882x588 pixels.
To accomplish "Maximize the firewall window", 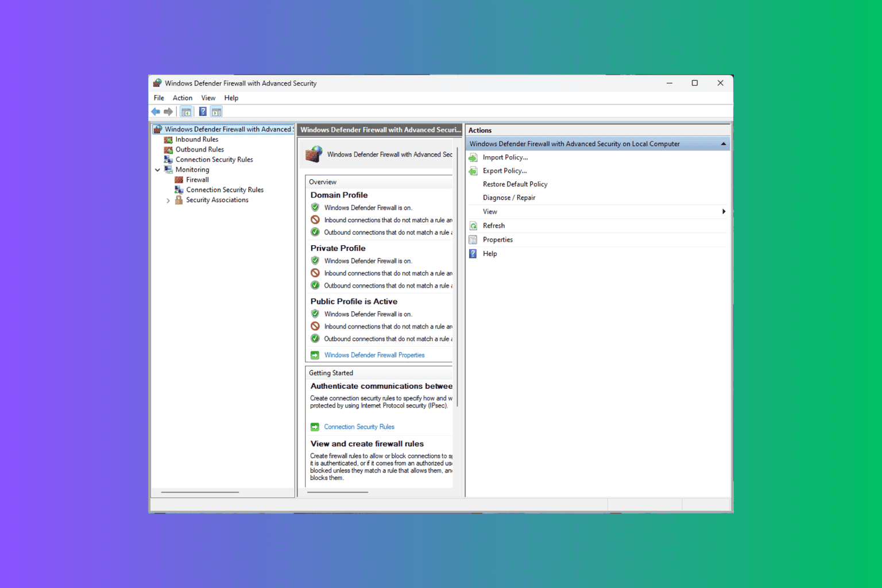I will (695, 83).
